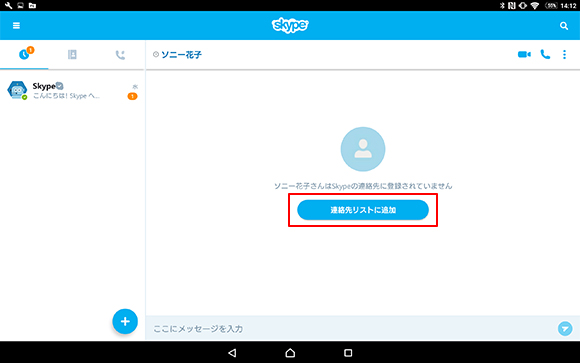
Task: Open the Calls dialpad tab
Action: (x=120, y=55)
